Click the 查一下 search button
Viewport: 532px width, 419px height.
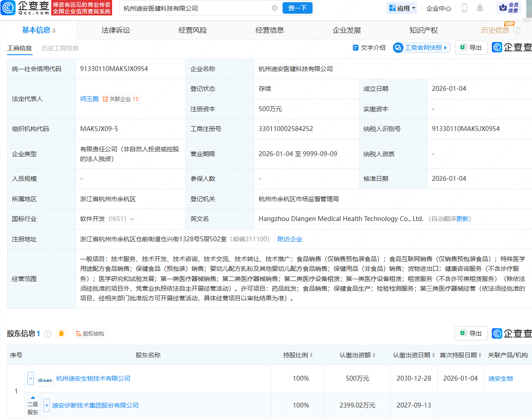pyautogui.click(x=297, y=8)
